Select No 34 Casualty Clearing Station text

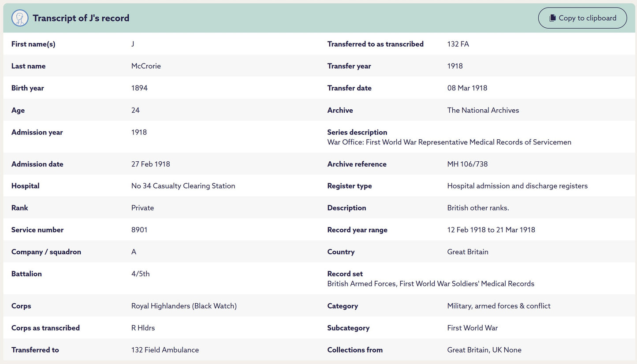tap(183, 186)
